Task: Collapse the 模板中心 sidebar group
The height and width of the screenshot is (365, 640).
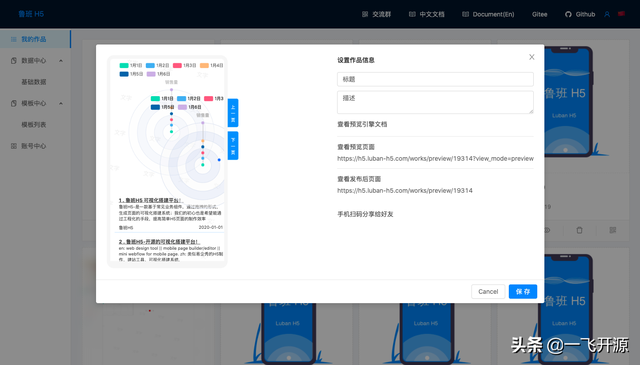Action: click(36, 103)
